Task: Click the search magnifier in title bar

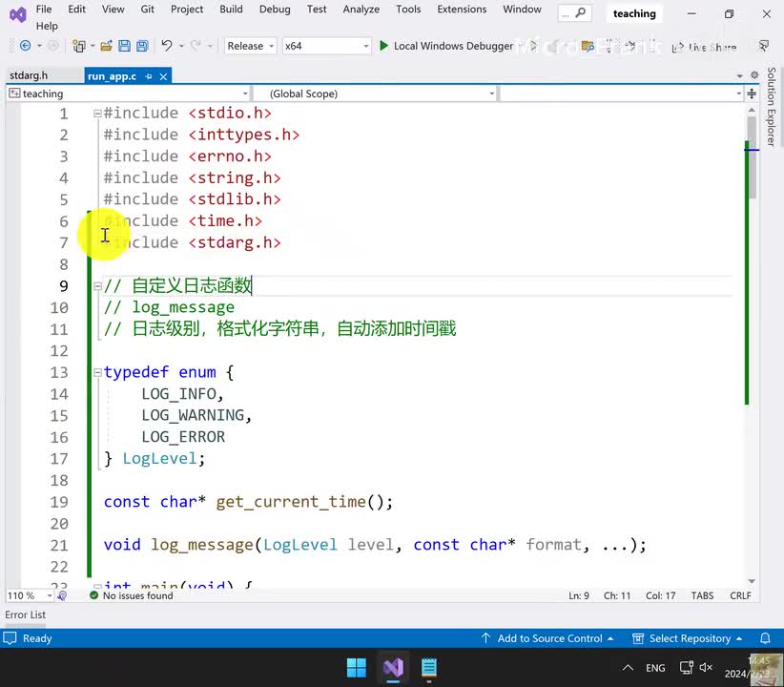Action: pos(581,13)
